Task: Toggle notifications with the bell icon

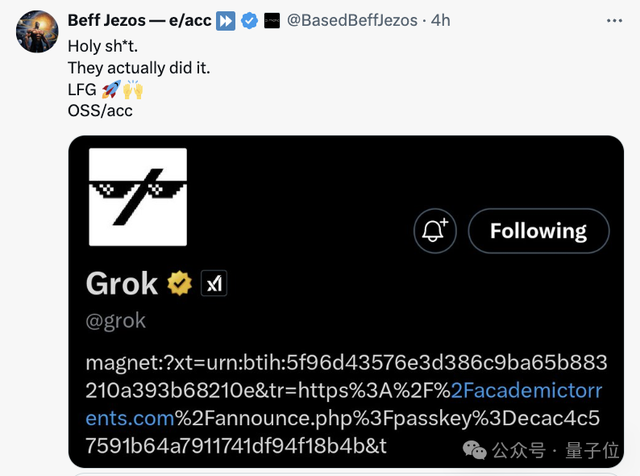Action: tap(434, 231)
